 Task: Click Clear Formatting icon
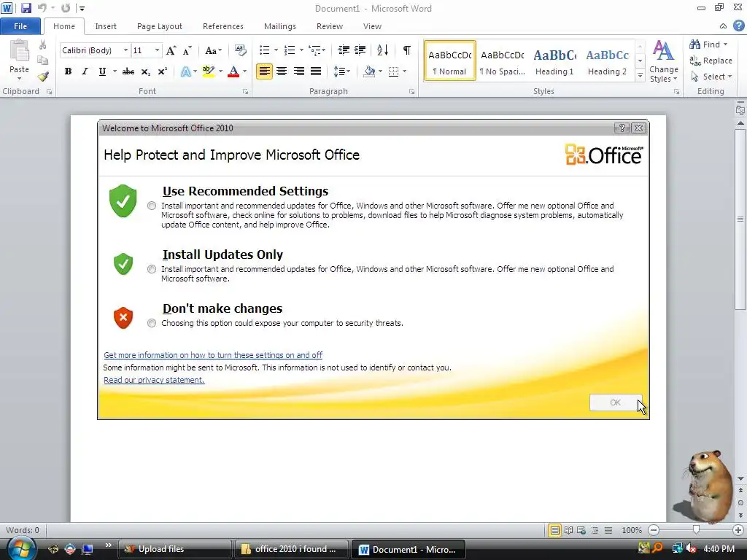tap(241, 50)
